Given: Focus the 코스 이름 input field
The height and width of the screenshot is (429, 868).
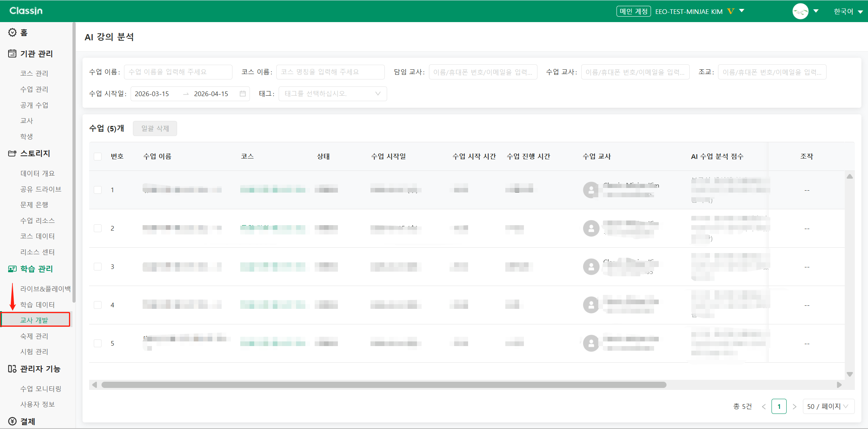Looking at the screenshot, I should point(331,72).
